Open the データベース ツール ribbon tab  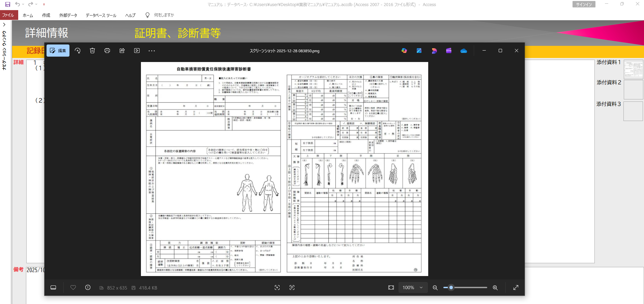[x=101, y=15]
